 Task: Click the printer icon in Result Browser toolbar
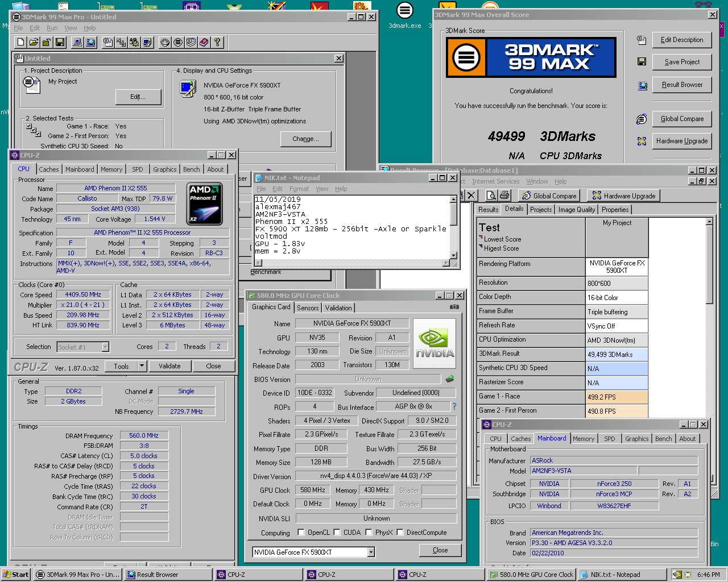(x=504, y=196)
